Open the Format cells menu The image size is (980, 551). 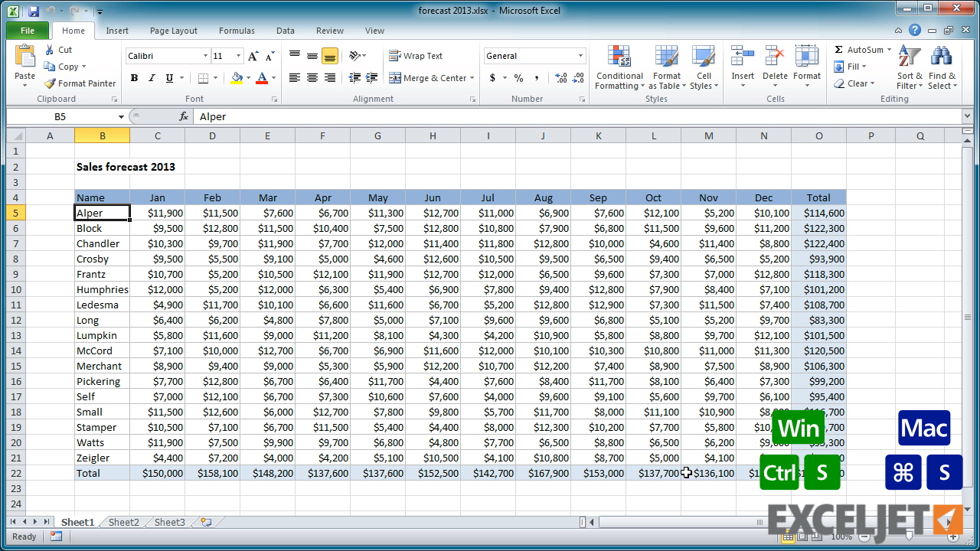click(x=807, y=67)
